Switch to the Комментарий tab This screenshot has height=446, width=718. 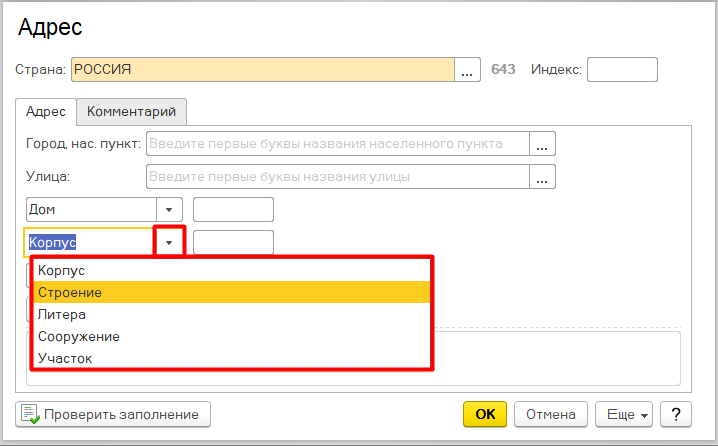point(131,111)
